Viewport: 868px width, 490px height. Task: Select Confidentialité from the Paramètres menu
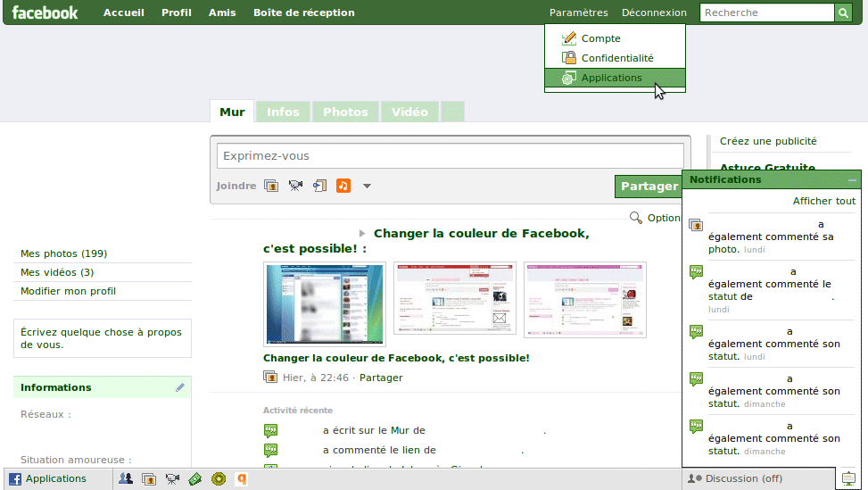(615, 58)
